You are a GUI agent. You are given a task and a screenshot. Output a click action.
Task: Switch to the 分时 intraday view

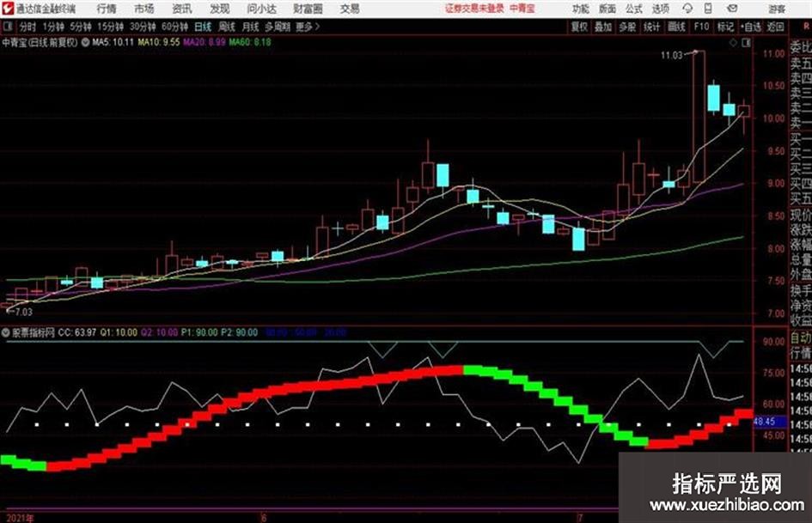point(27,27)
